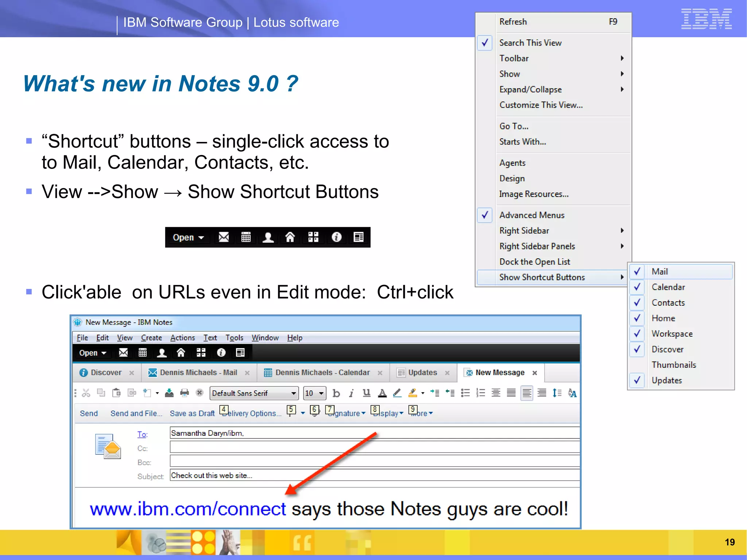Click Save as Draft button
This screenshot has height=560, width=747.
click(192, 413)
